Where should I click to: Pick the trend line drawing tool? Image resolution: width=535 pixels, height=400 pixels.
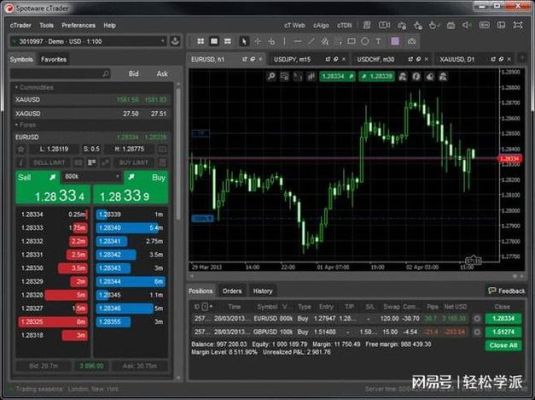click(311, 42)
